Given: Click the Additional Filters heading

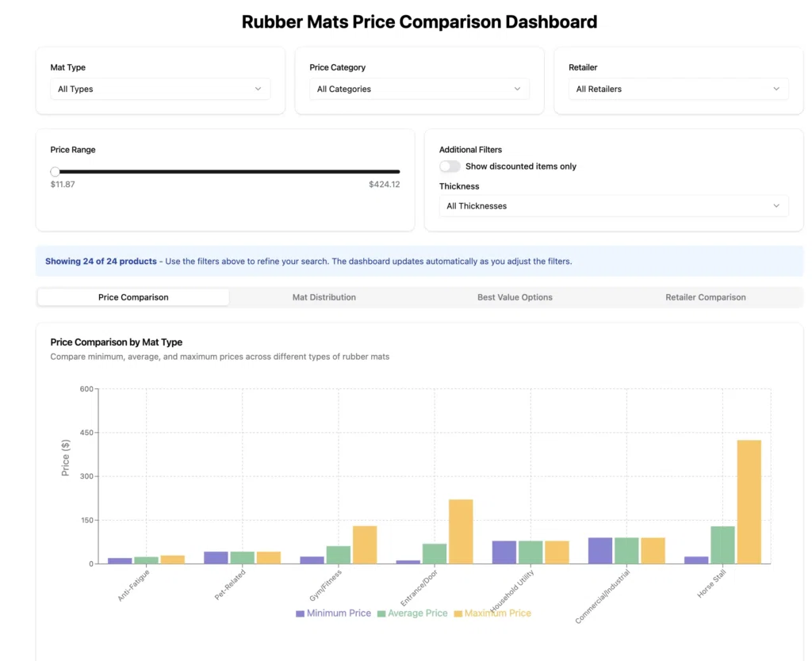Looking at the screenshot, I should click(471, 150).
